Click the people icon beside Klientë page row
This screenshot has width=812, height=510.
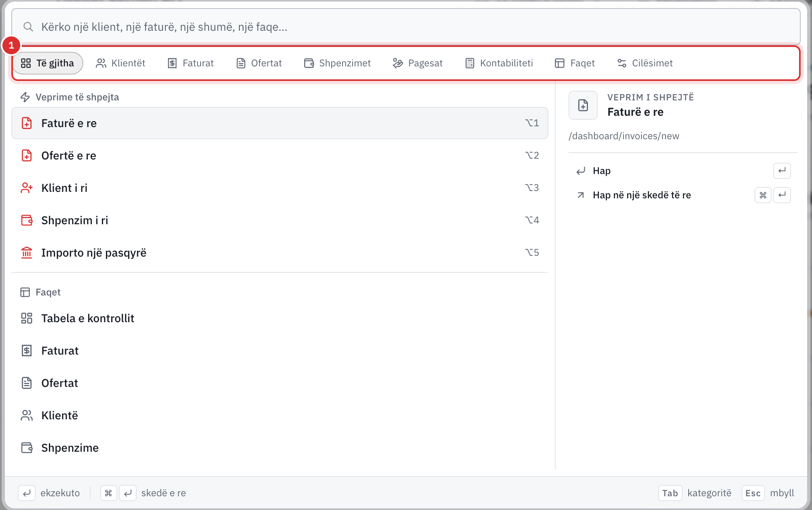tap(27, 415)
